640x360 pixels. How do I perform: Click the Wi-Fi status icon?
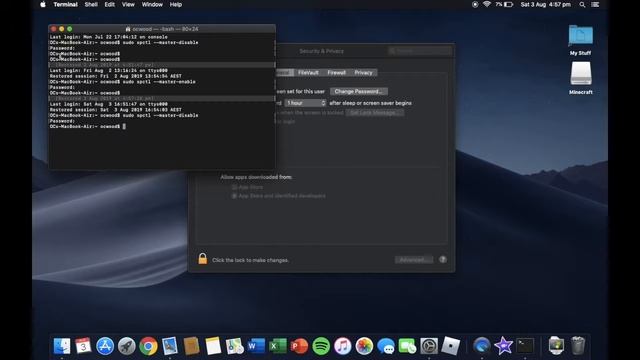click(487, 4)
